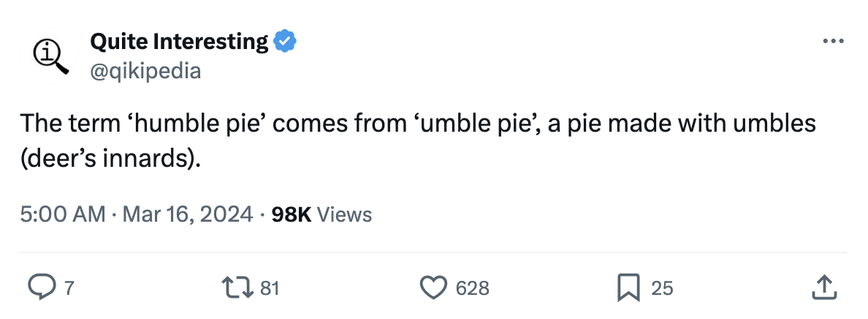Click the bookmark count "25"

(x=661, y=288)
